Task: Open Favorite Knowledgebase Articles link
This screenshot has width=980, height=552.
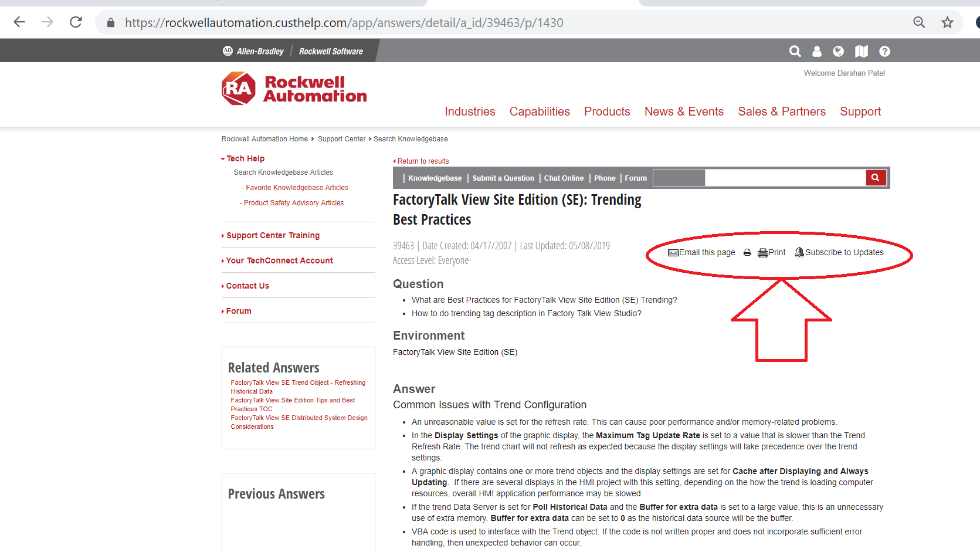Action: pyautogui.click(x=297, y=188)
